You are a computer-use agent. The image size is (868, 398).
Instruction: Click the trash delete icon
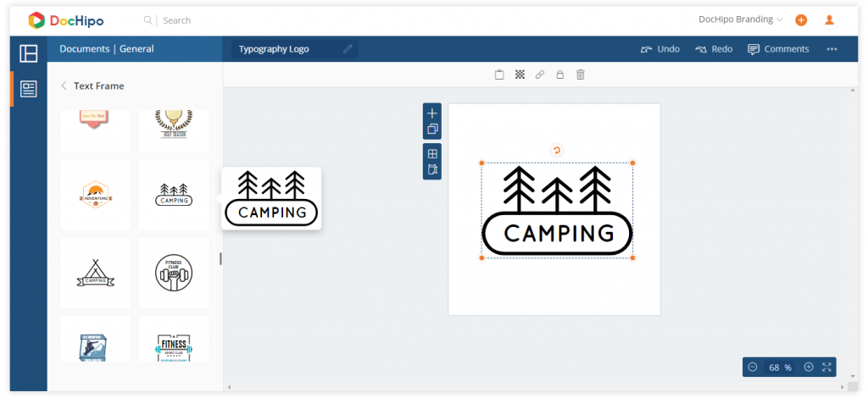point(580,75)
